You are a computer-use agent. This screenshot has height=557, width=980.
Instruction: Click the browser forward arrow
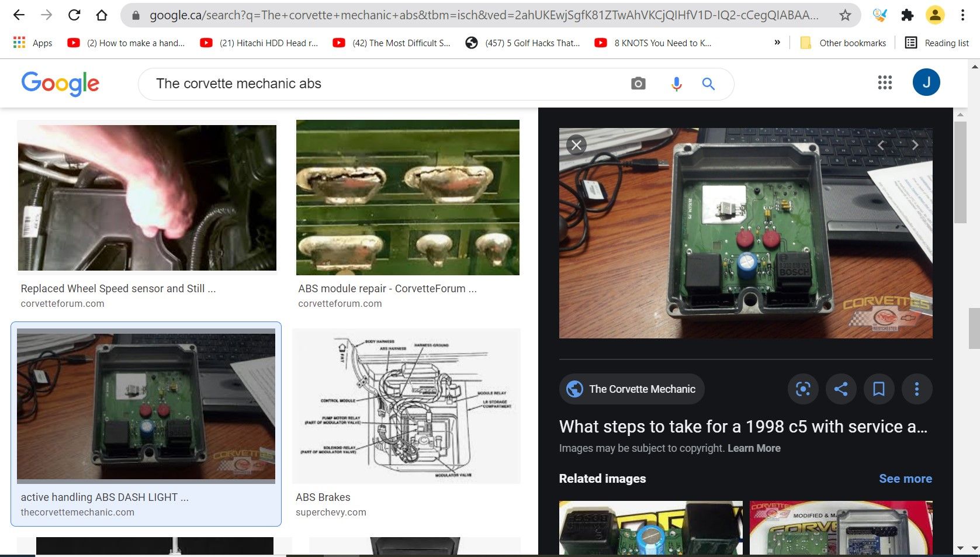[47, 15]
